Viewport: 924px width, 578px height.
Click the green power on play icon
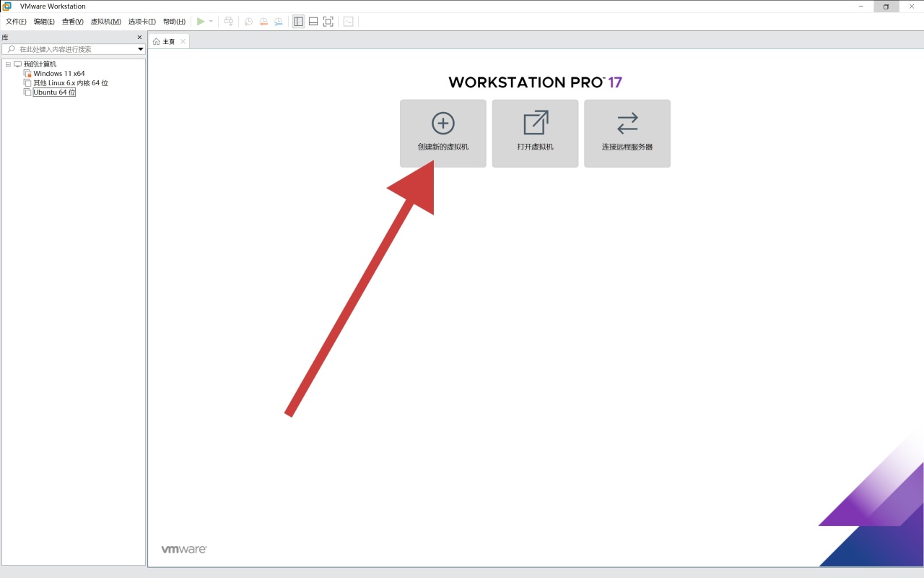[x=201, y=22]
